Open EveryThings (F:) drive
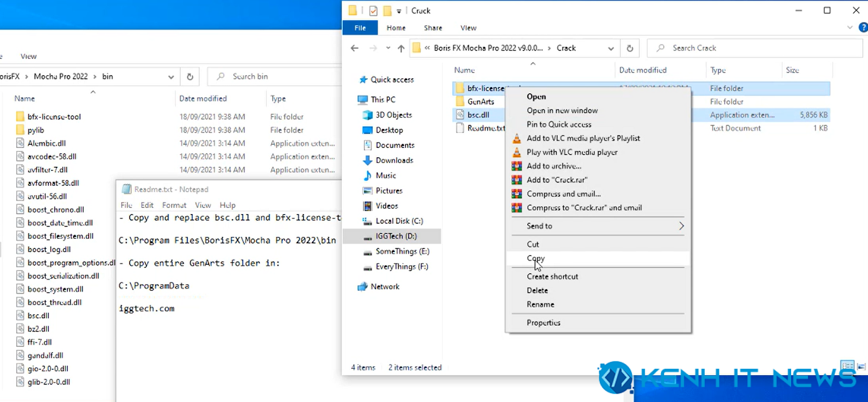Image resolution: width=868 pixels, height=402 pixels. coord(402,267)
